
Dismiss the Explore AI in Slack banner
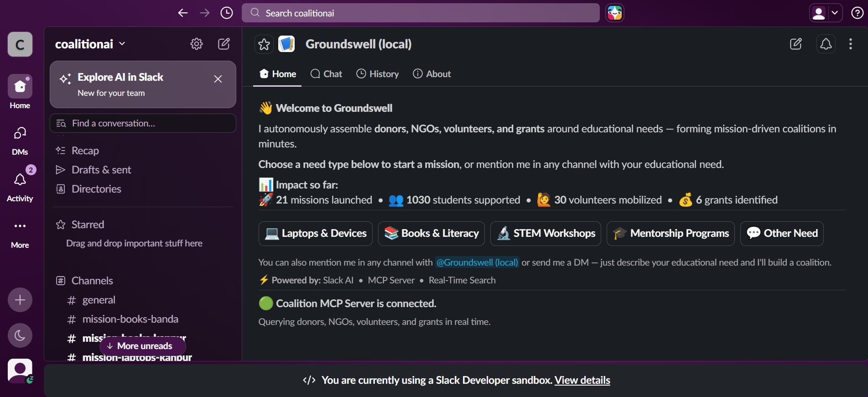218,79
